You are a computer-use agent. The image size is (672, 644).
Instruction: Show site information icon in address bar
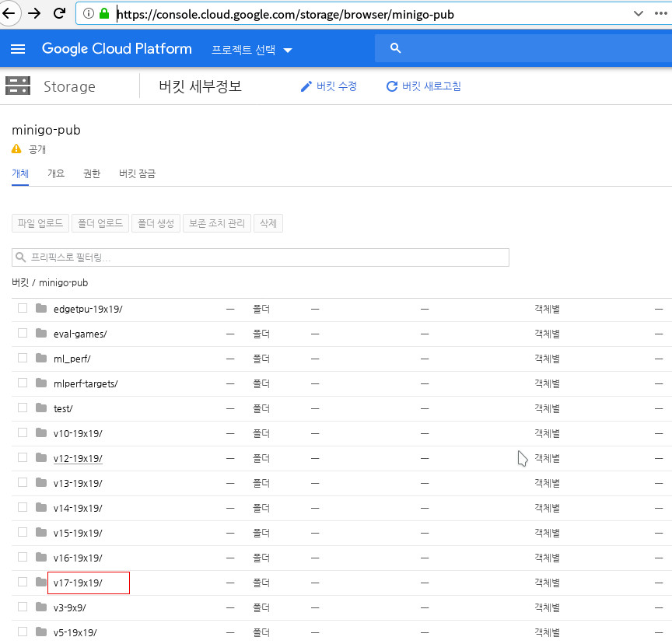[89, 14]
